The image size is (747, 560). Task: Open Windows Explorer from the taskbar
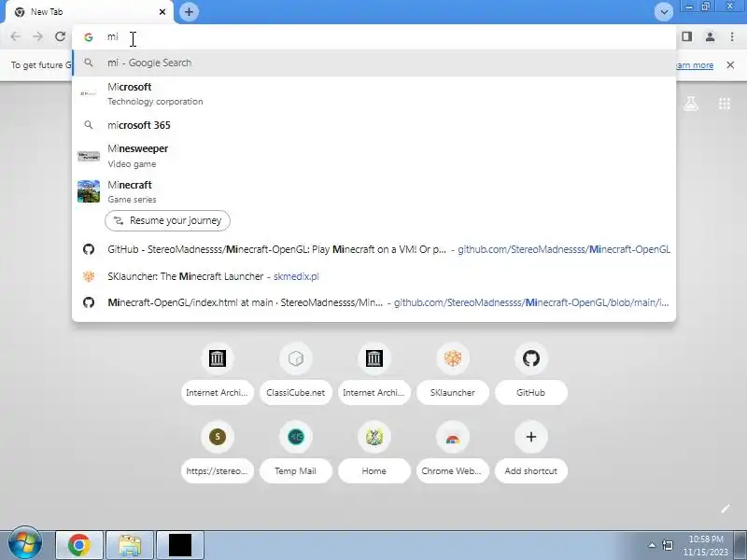click(x=130, y=545)
